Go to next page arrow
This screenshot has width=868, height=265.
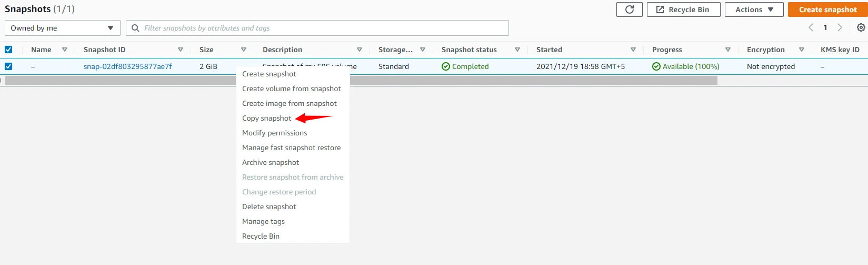point(840,27)
